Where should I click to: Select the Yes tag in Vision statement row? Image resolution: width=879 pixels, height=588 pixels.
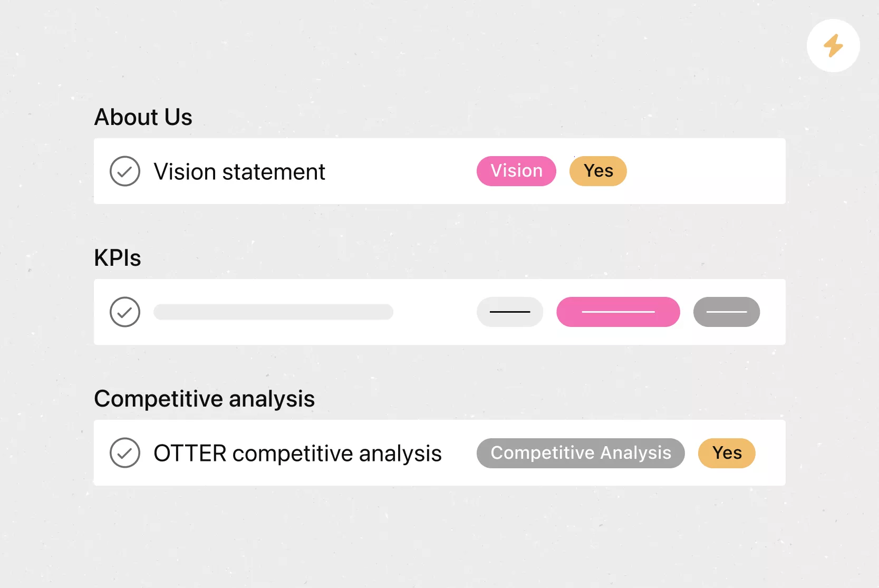(598, 171)
